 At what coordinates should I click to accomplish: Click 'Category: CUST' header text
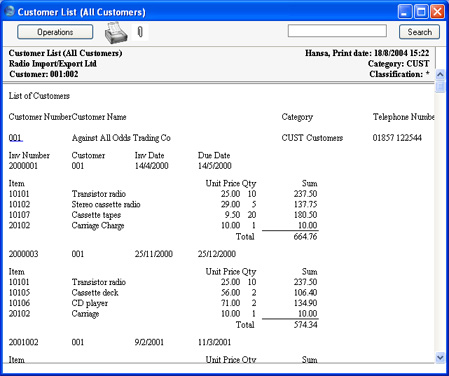399,63
